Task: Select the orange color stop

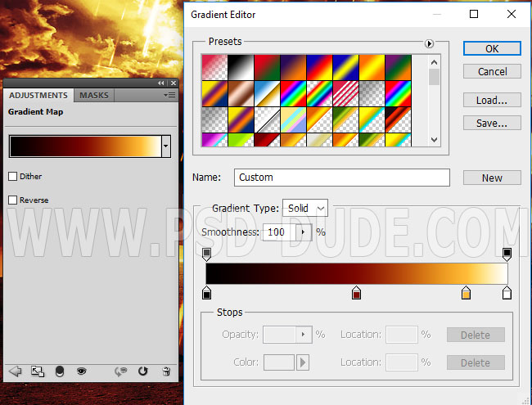Action: click(x=467, y=293)
